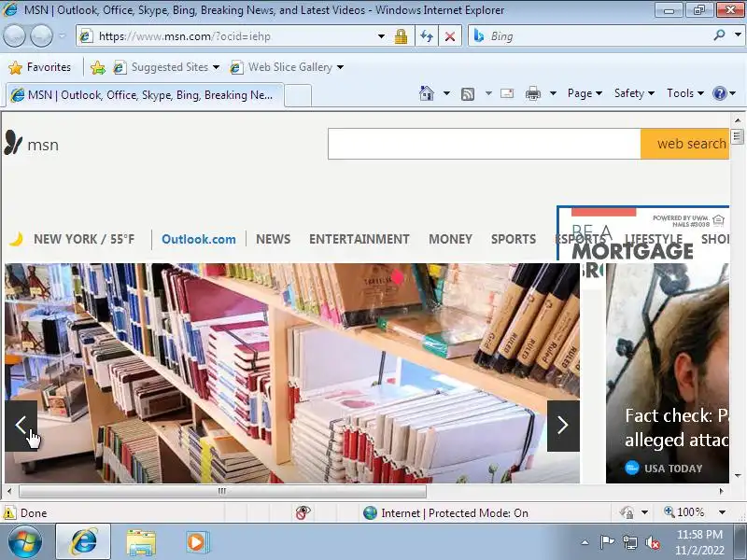Expand the address bar autocomplete dropdown
Screen dimensions: 747x560
(x=381, y=36)
